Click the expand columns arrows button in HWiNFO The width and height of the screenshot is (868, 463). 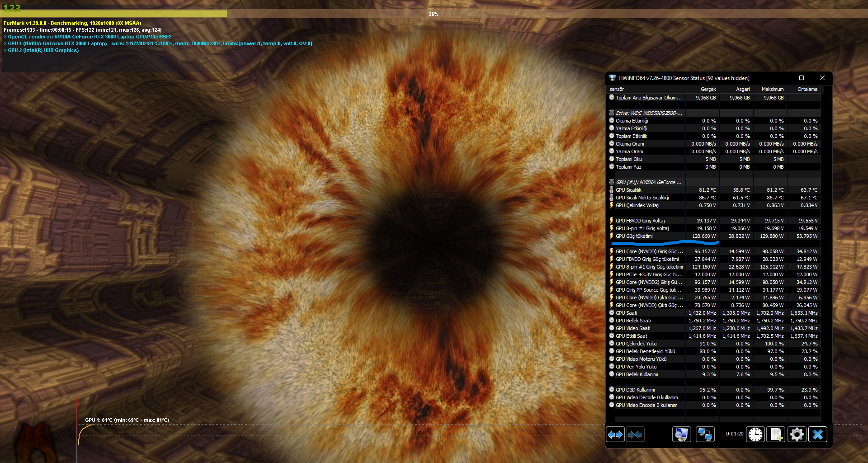(615, 435)
